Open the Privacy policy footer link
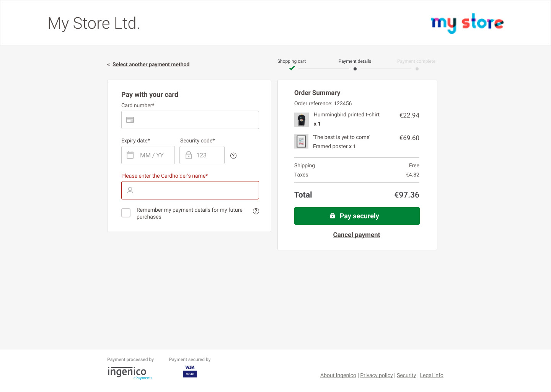This screenshot has height=392, width=551. [x=376, y=375]
